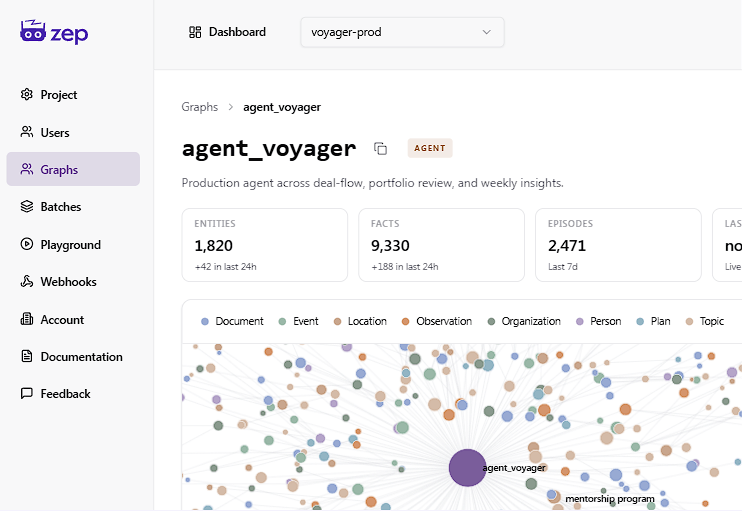Select the Facts stat card
742x511 pixels.
pos(442,245)
